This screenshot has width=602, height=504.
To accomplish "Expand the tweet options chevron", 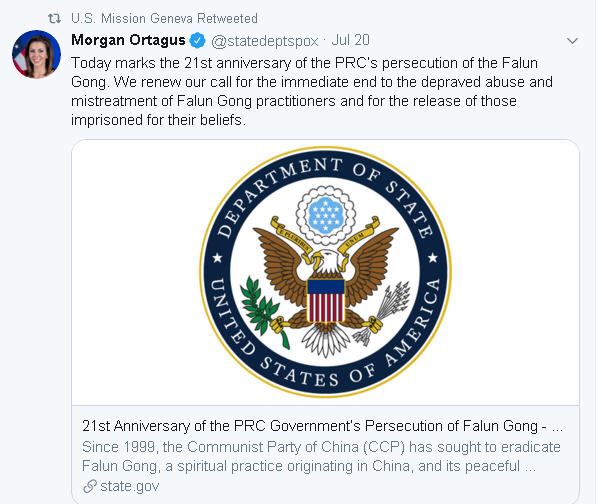I will click(572, 41).
